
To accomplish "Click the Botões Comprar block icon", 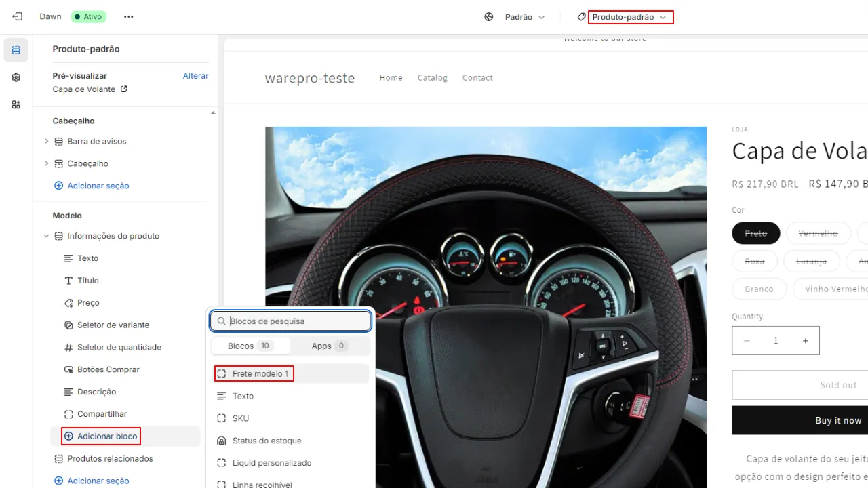I will coord(68,369).
